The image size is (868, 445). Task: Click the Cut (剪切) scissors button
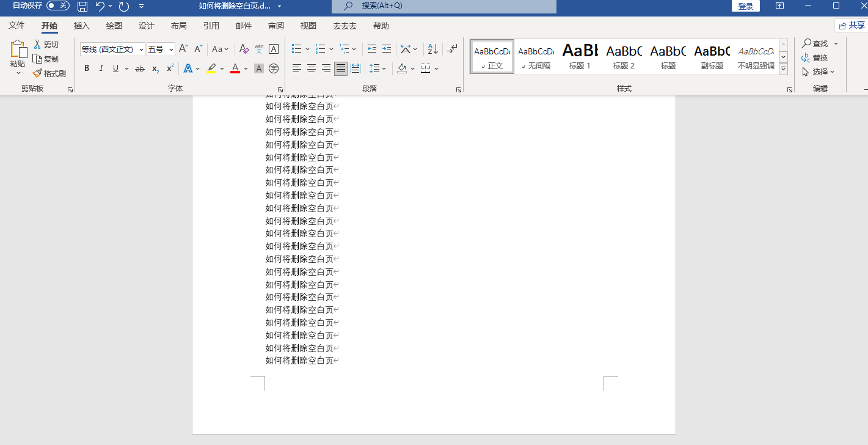click(x=46, y=45)
